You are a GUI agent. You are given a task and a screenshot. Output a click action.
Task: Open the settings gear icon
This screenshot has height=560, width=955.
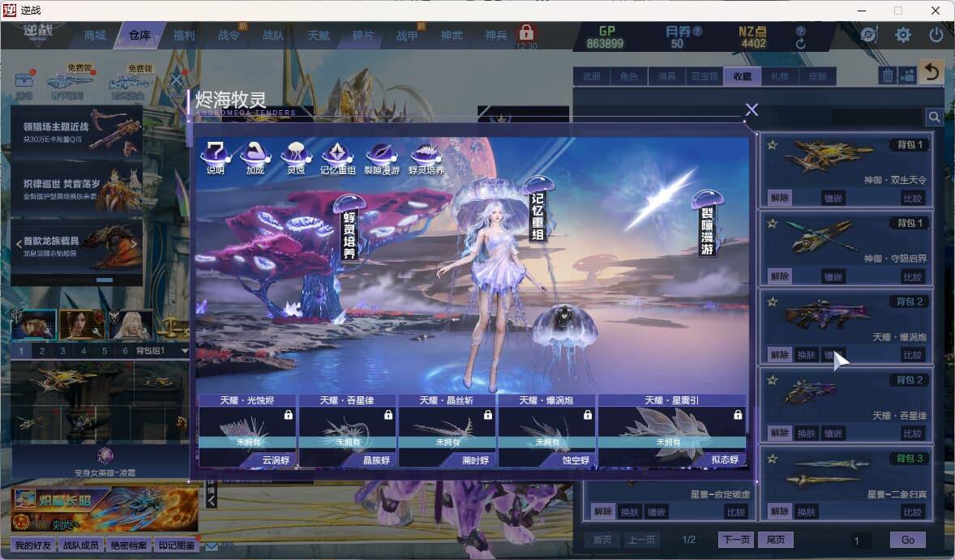pyautogui.click(x=902, y=35)
